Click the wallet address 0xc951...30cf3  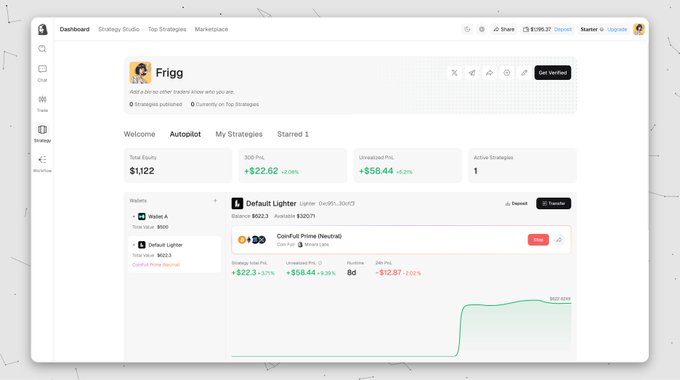pos(337,203)
